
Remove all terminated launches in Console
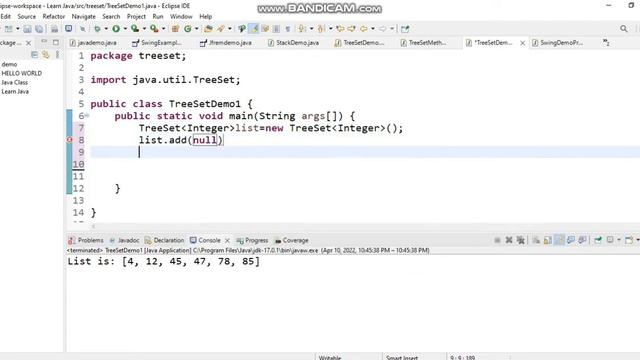(521, 240)
